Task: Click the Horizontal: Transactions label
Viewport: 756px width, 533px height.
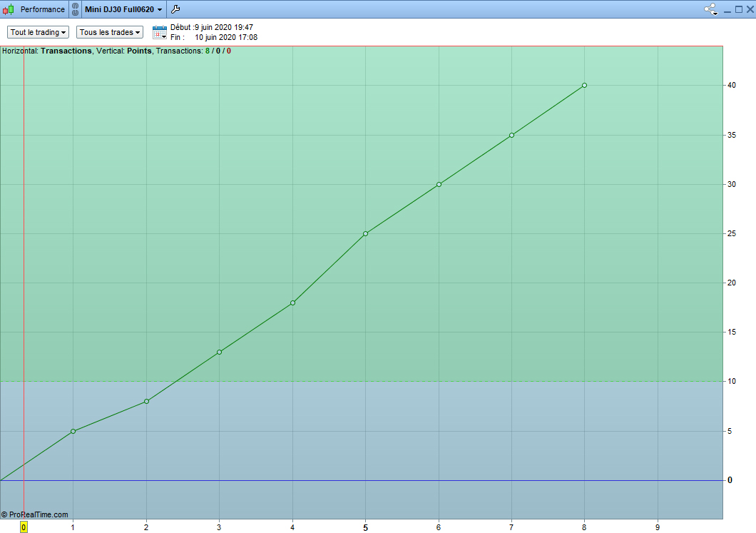Action: pyautogui.click(x=47, y=51)
